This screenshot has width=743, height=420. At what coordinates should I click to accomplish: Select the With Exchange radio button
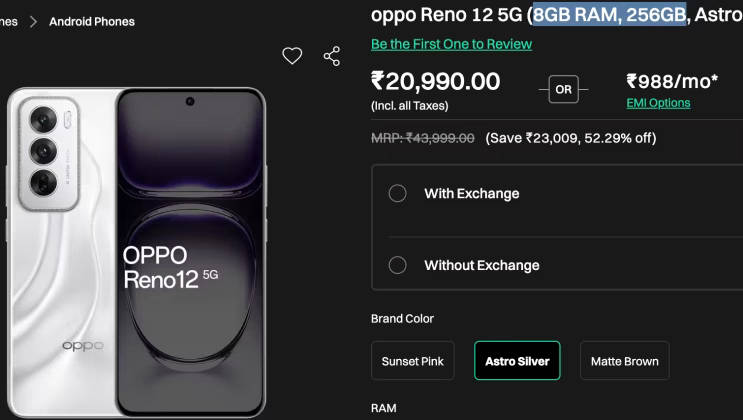coord(397,193)
